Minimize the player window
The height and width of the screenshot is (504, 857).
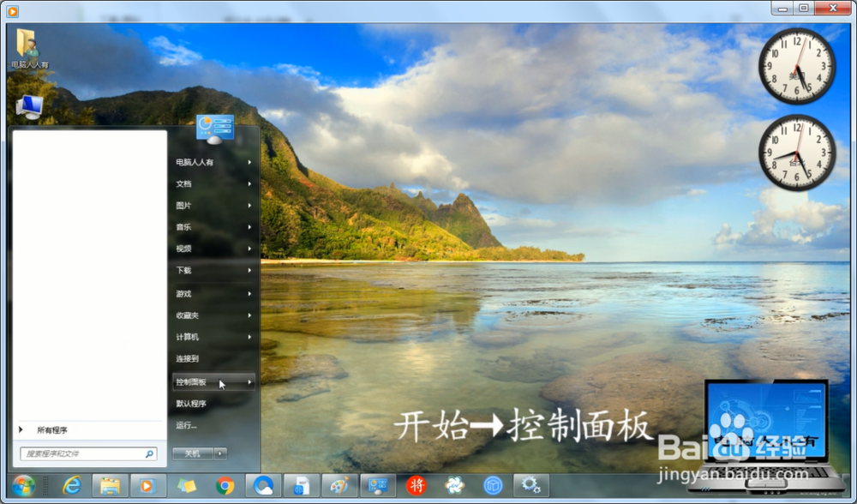coord(782,9)
